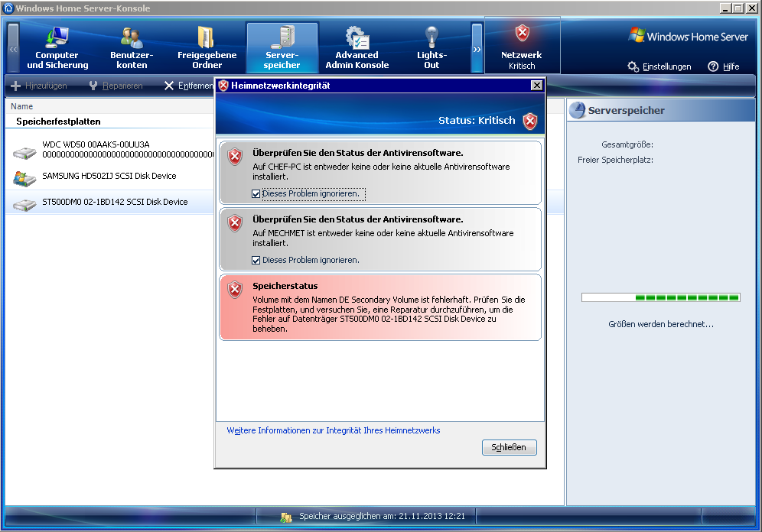The height and width of the screenshot is (532, 762).
Task: Click the Windows Home Server-Konsole title bar icon
Action: click(8, 8)
